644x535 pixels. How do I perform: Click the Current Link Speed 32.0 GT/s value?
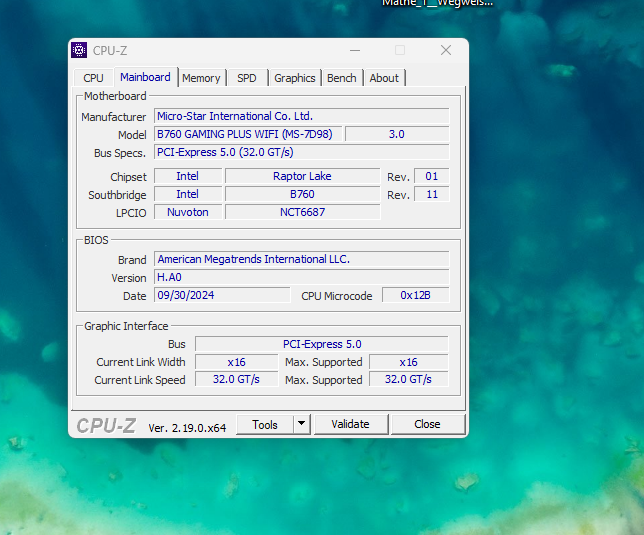[237, 379]
